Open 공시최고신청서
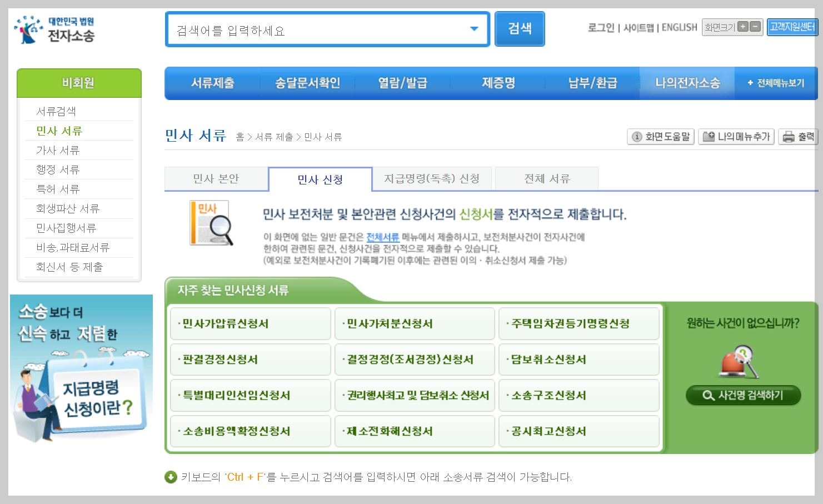The height and width of the screenshot is (504, 823). pos(579,431)
